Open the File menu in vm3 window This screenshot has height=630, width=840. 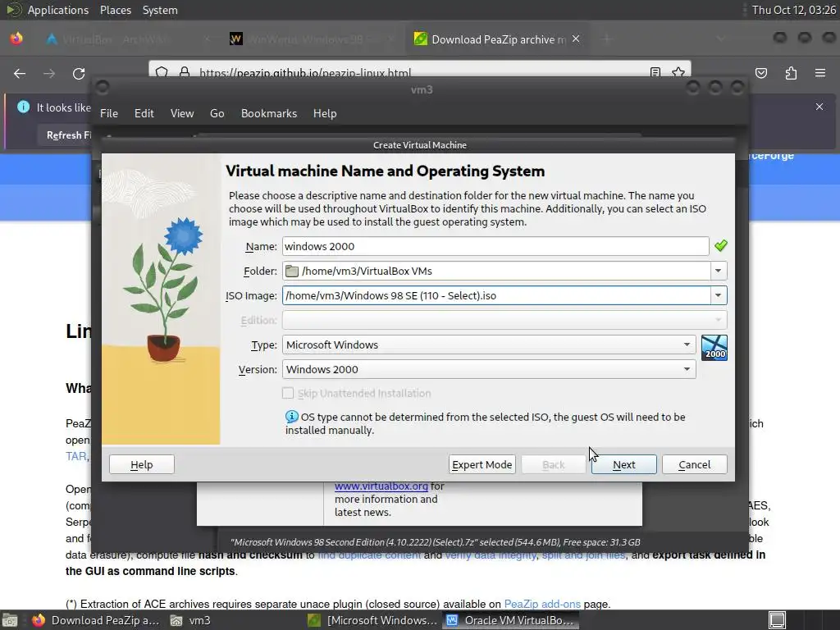(109, 113)
